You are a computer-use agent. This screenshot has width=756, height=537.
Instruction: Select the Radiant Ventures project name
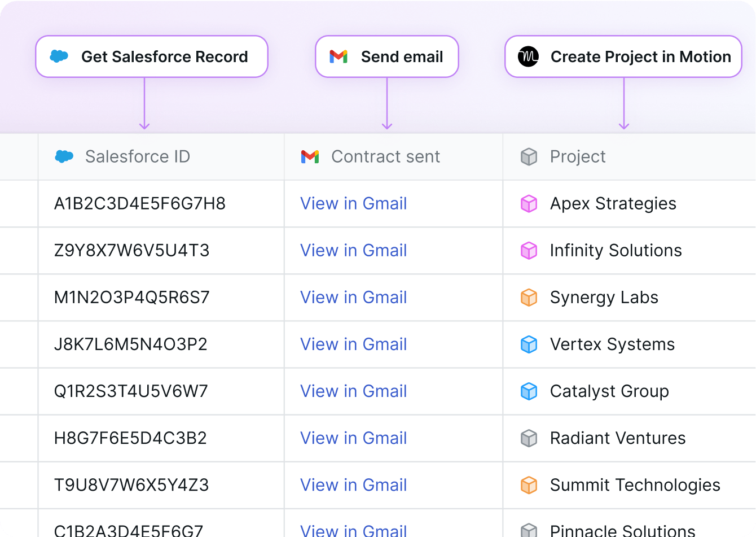[x=618, y=438]
